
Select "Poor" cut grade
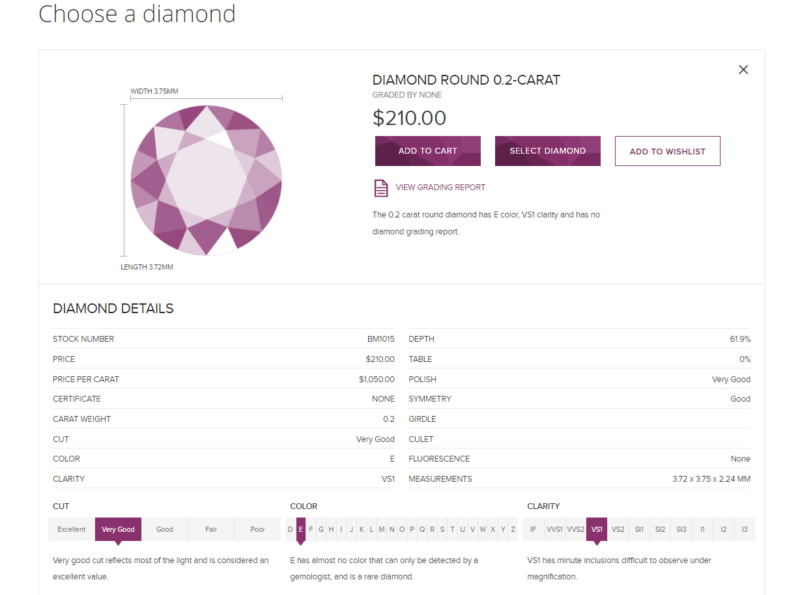tap(256, 529)
